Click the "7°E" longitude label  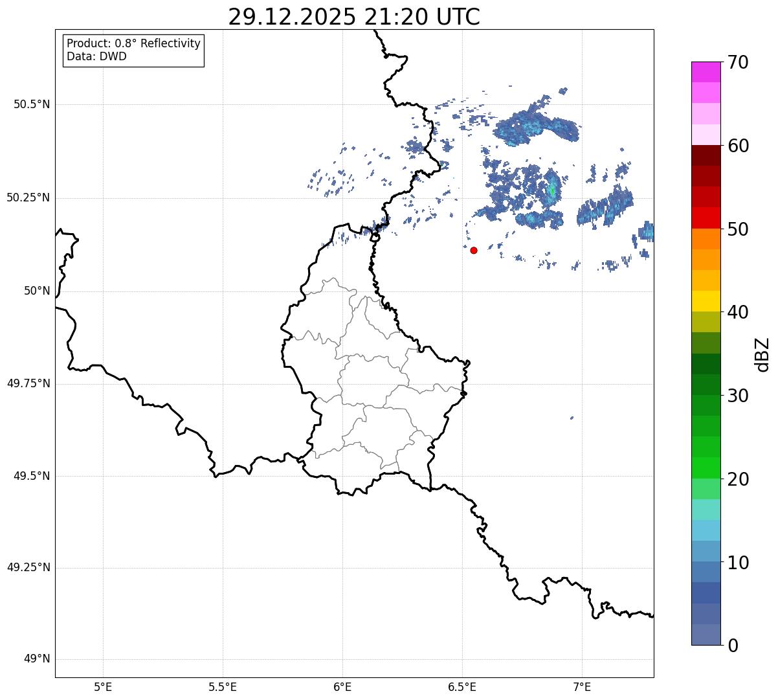click(x=583, y=686)
